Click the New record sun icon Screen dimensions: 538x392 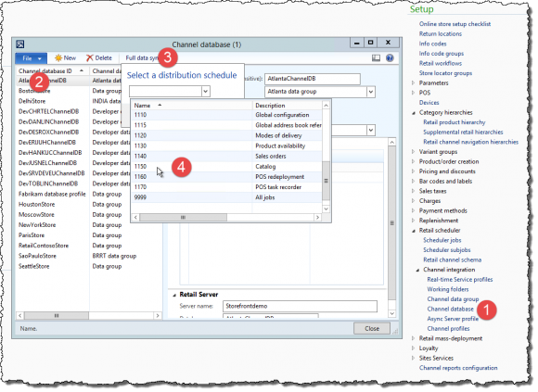point(58,58)
